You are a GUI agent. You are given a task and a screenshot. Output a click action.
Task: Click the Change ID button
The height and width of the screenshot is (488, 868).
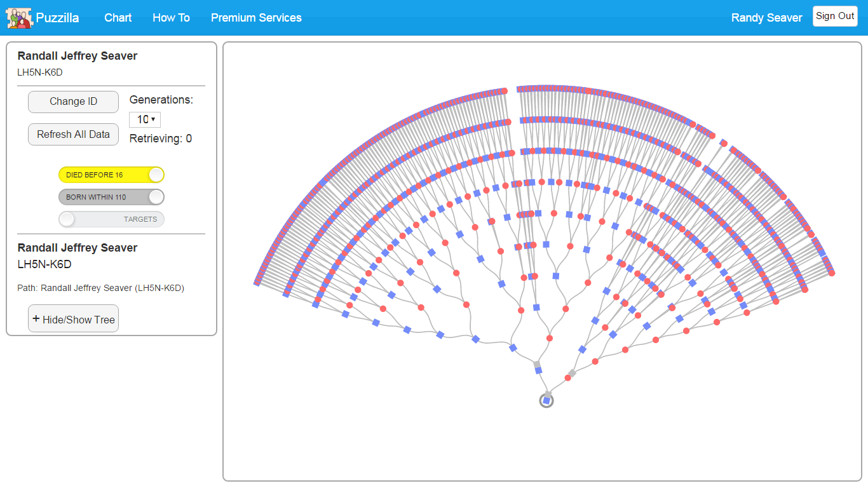[73, 102]
